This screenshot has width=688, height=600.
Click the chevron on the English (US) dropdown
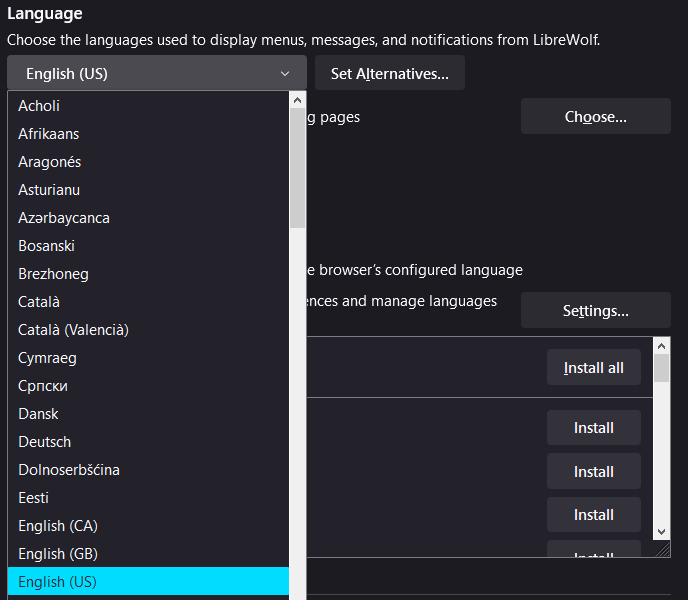tap(285, 74)
